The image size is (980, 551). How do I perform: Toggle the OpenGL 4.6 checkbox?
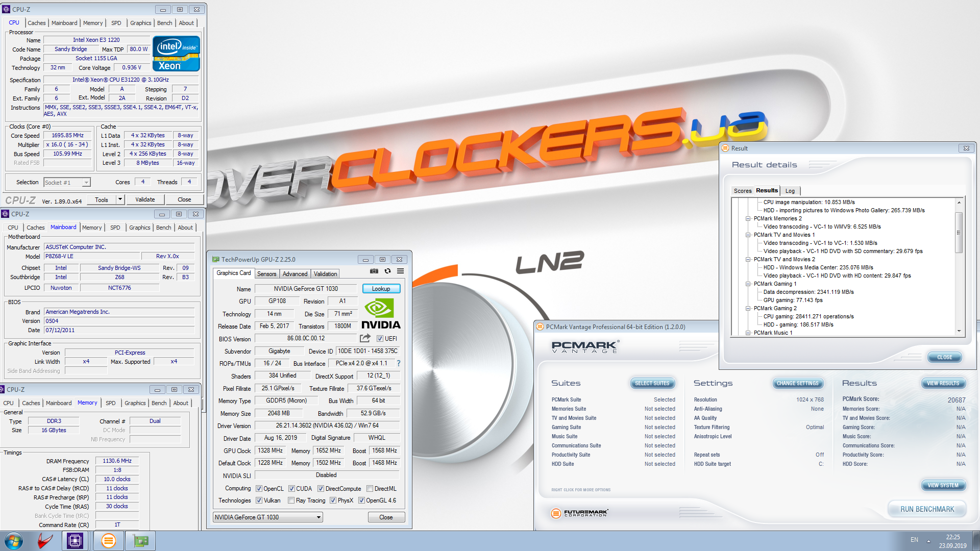click(361, 500)
